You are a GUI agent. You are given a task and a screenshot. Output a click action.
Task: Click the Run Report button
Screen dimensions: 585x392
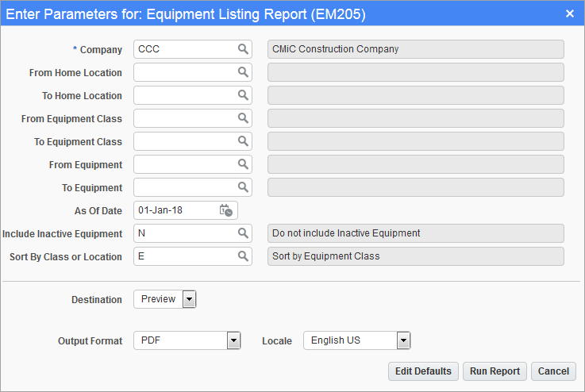coord(495,371)
